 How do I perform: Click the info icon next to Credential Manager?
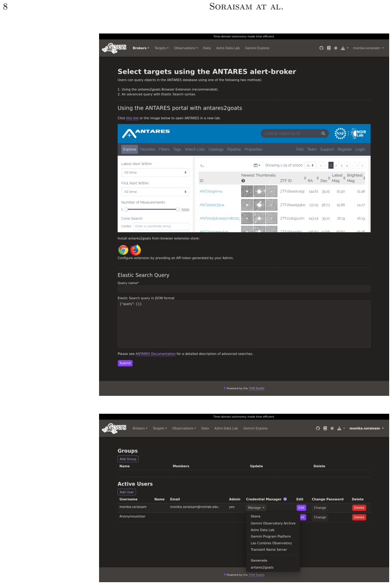(285, 499)
